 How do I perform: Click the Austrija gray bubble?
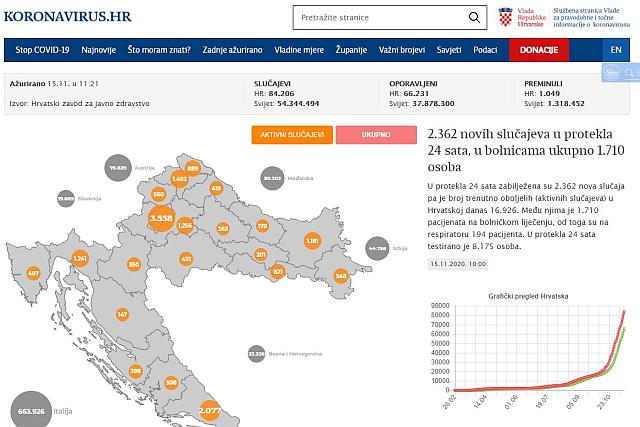tap(119, 168)
